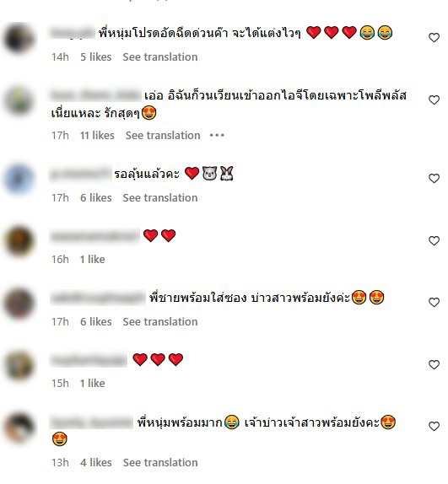See translation of the 11-likes comment
This screenshot has width=448, height=484.
(163, 135)
